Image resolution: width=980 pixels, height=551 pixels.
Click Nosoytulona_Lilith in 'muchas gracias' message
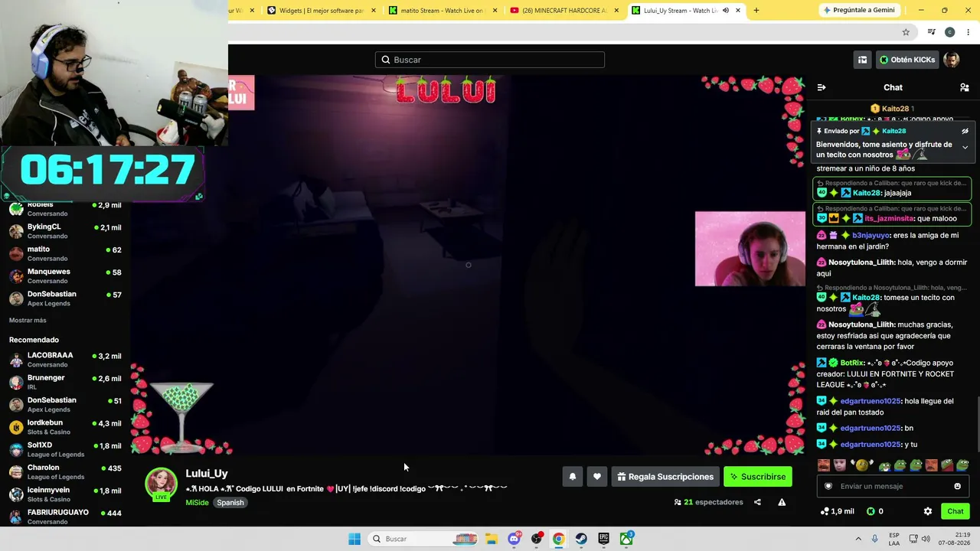[x=861, y=324]
